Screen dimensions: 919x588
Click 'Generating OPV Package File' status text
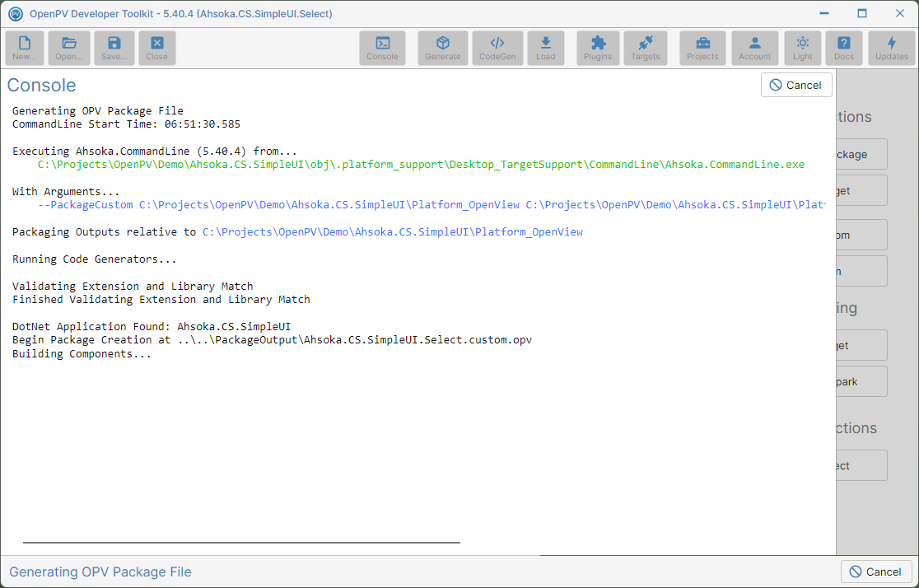(100, 572)
